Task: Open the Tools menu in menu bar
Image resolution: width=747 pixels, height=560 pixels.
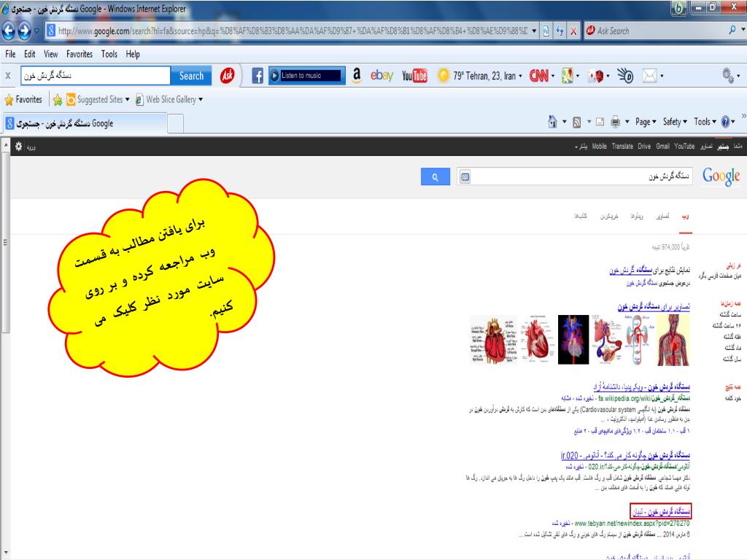Action: coord(109,54)
